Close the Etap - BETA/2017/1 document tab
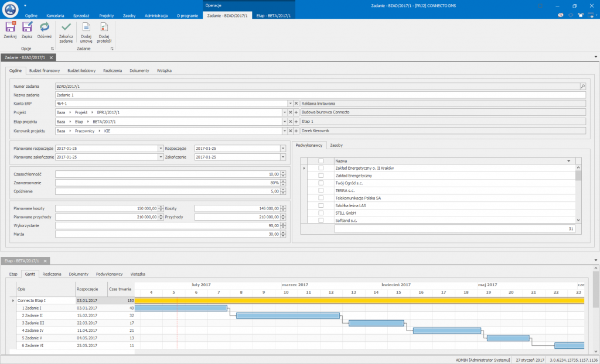This screenshot has width=600, height=364. pyautogui.click(x=45, y=261)
